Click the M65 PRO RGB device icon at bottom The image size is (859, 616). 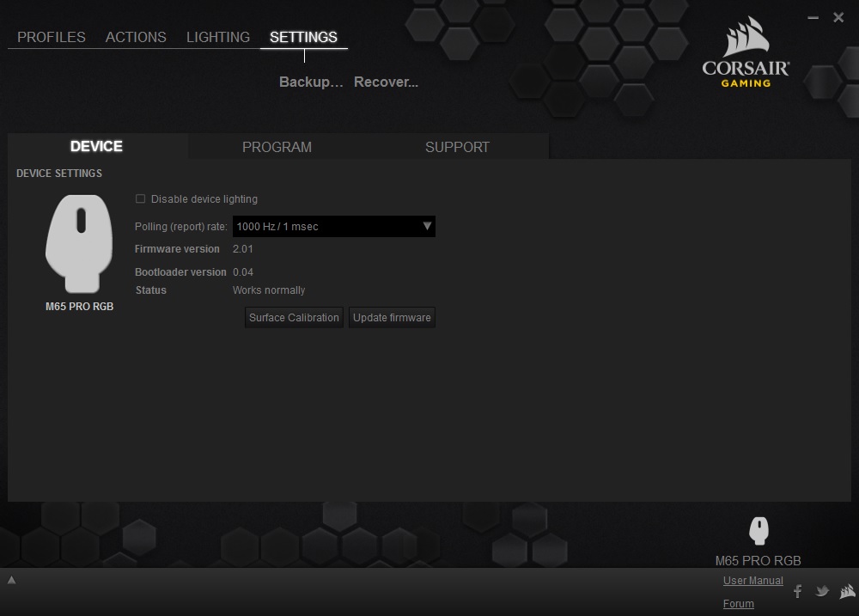pyautogui.click(x=758, y=530)
